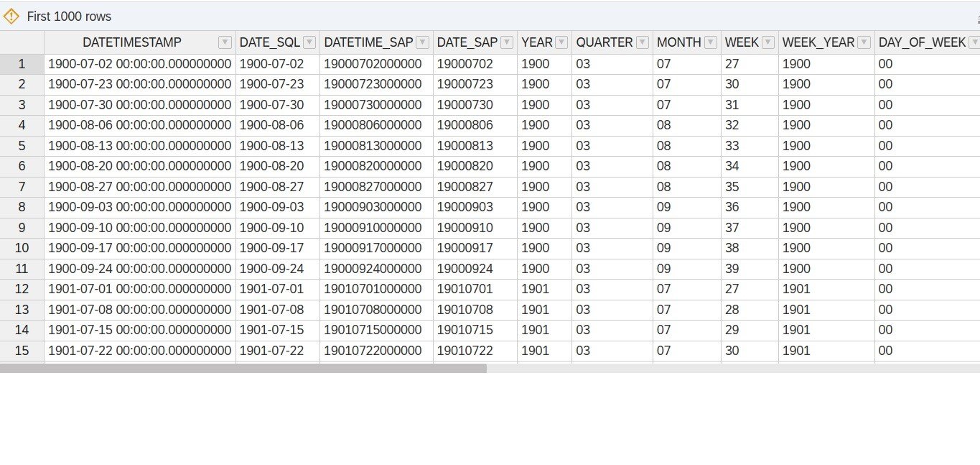The width and height of the screenshot is (980, 465).
Task: Click the 'First 1000 rows' label
Action: point(69,16)
